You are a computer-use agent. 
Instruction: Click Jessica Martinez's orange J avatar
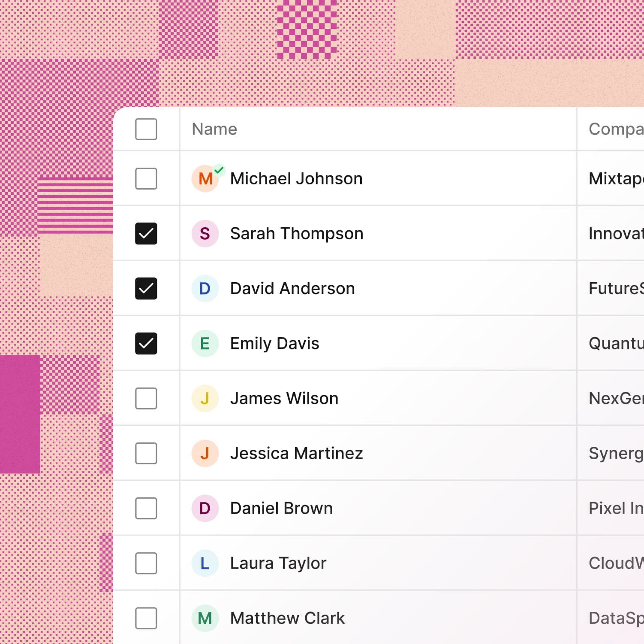point(205,453)
